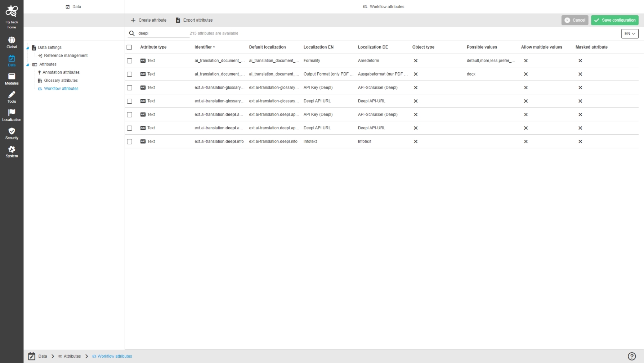
Task: Open the help question mark icon
Action: [x=632, y=356]
